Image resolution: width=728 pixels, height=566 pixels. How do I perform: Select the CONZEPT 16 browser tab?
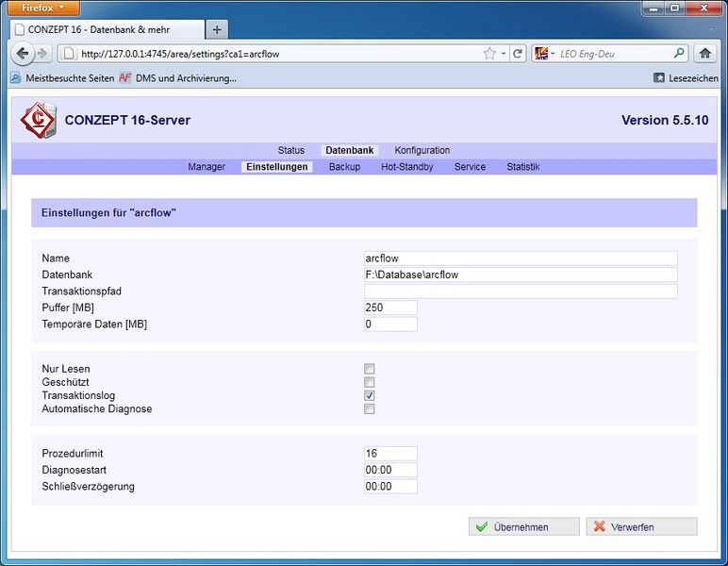click(108, 30)
